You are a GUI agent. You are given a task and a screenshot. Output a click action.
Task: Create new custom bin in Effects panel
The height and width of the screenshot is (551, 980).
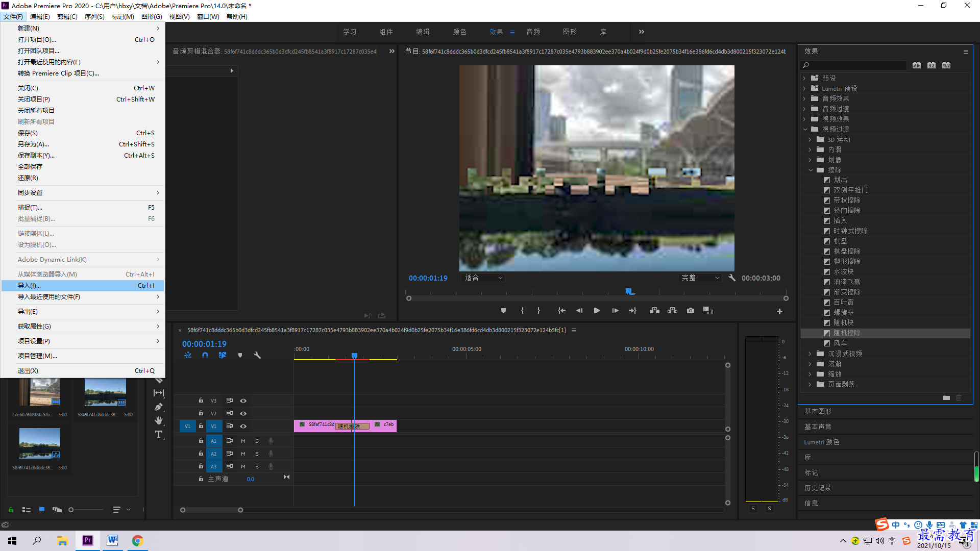[946, 397]
